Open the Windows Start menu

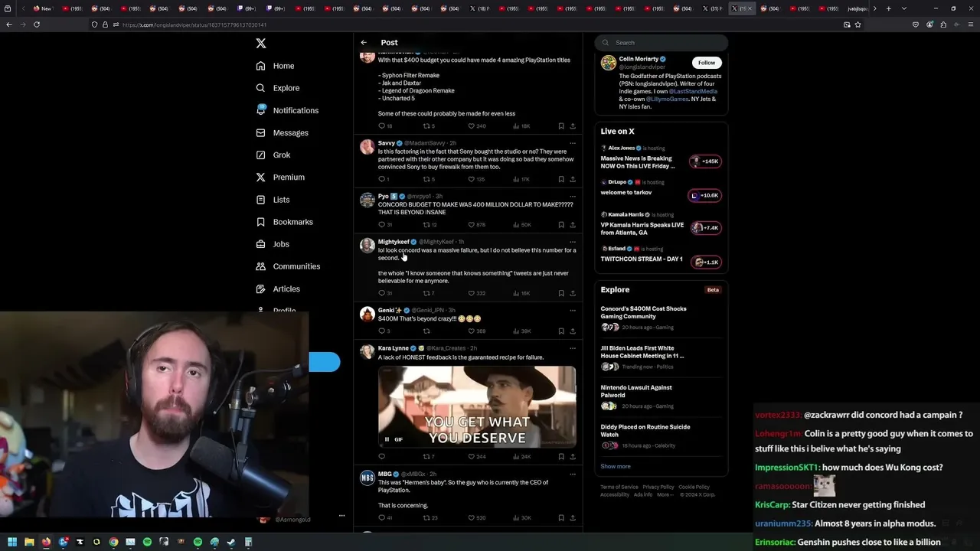point(12,542)
